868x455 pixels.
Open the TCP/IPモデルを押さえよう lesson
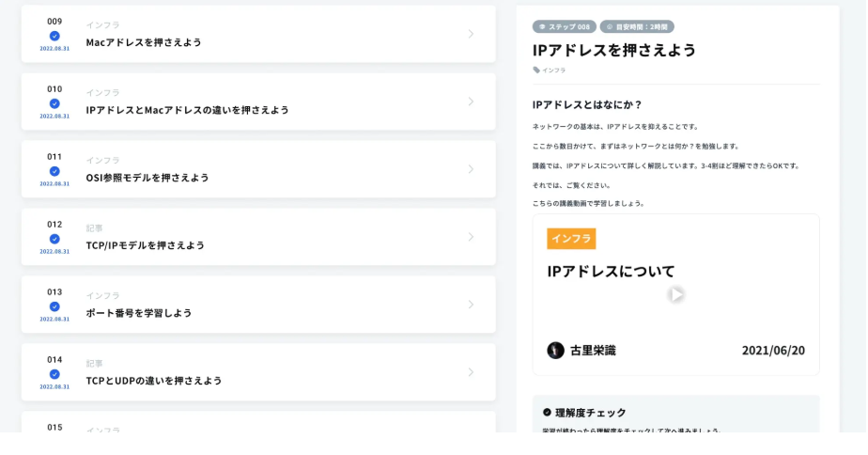[x=146, y=244]
